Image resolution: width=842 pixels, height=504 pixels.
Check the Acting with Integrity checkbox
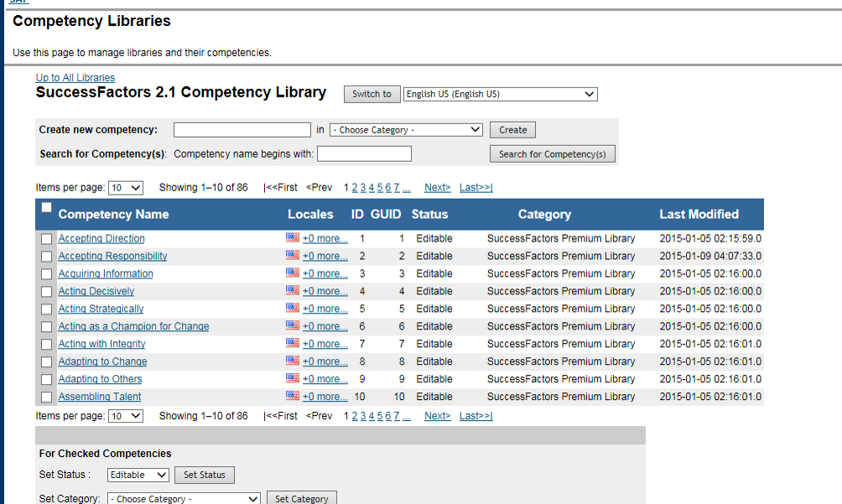point(47,345)
